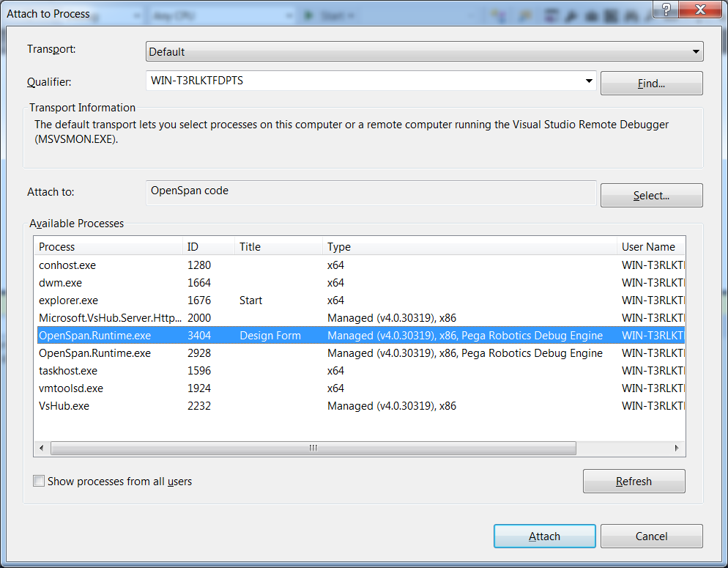Click the horizontal scrollbar left arrow
Screen dimensions: 728x568
[x=42, y=448]
